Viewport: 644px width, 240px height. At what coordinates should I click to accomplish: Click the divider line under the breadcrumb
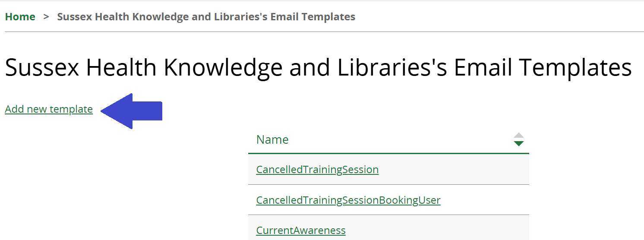[324, 32]
